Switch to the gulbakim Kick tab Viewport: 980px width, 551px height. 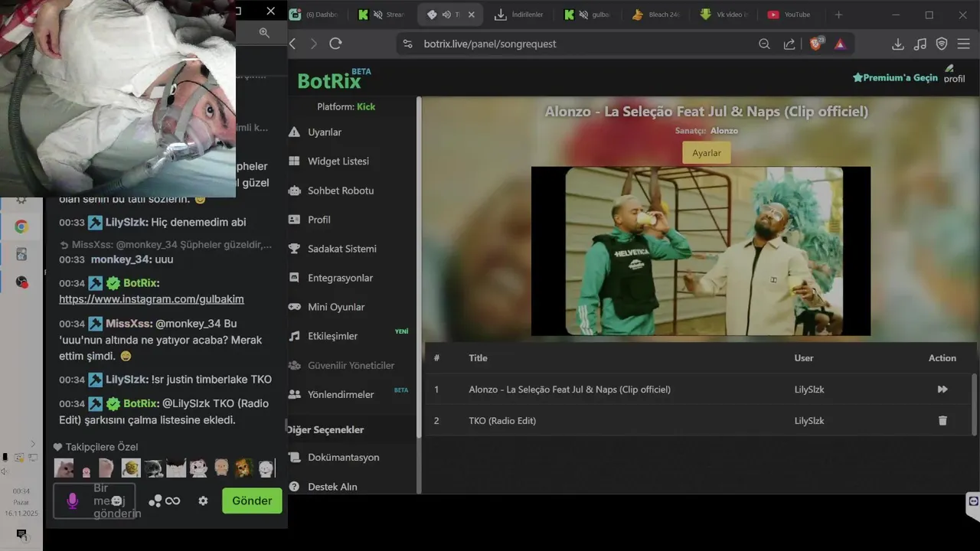click(587, 15)
